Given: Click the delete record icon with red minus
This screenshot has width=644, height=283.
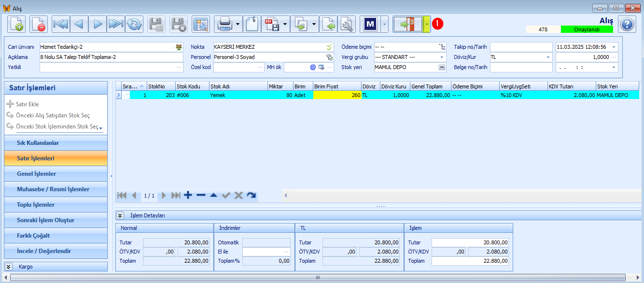Looking at the screenshot, I should 38,24.
